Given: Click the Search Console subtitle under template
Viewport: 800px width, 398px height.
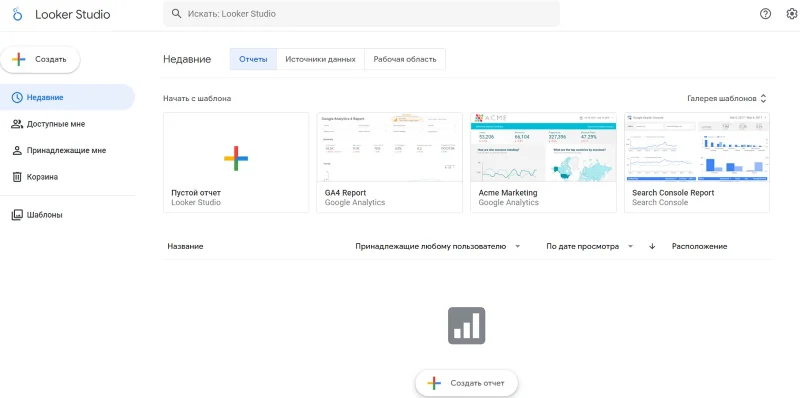Looking at the screenshot, I should click(x=660, y=203).
